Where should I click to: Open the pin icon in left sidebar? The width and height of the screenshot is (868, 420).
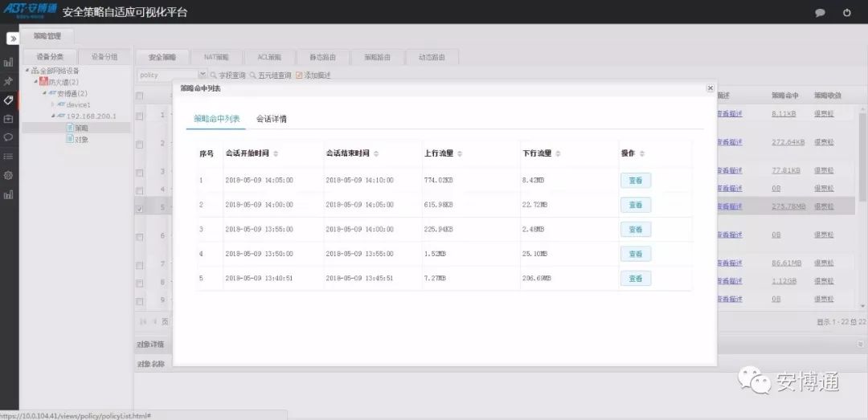9,81
